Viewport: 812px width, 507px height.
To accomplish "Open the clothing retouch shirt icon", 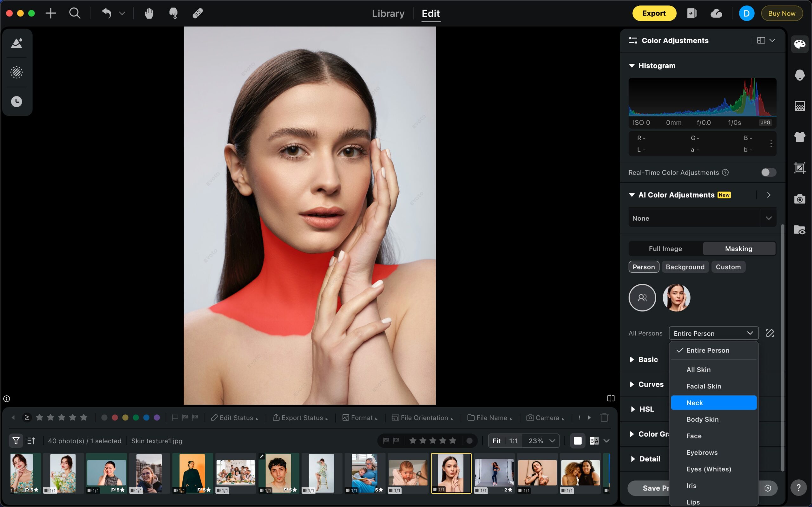I will coord(800,137).
